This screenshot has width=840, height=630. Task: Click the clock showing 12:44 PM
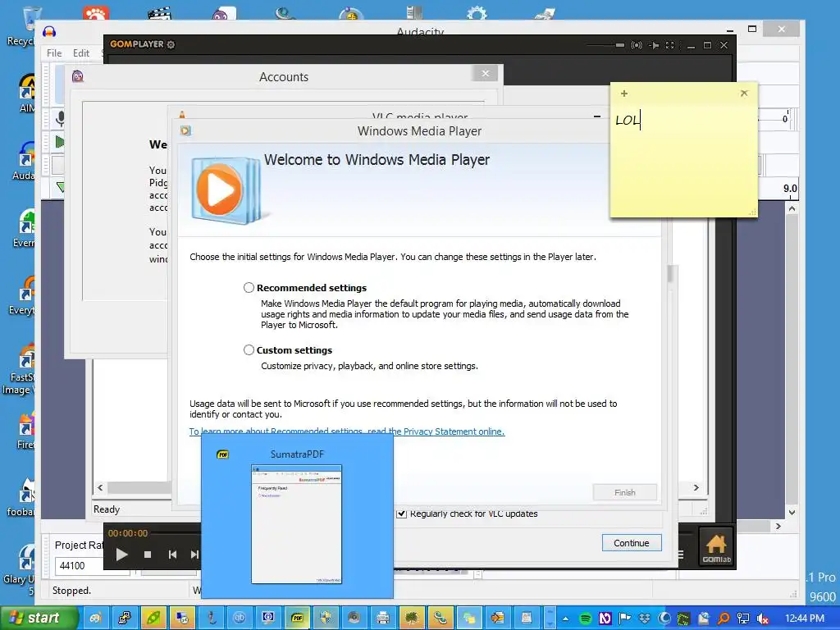[x=805, y=619]
